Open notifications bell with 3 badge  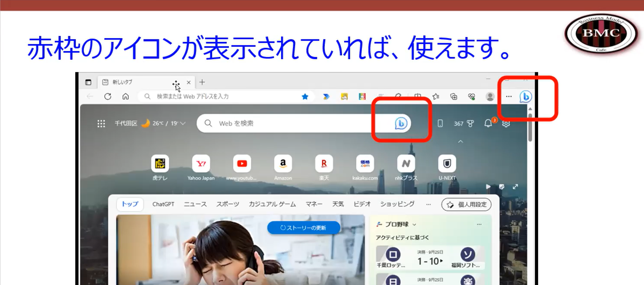tap(489, 123)
